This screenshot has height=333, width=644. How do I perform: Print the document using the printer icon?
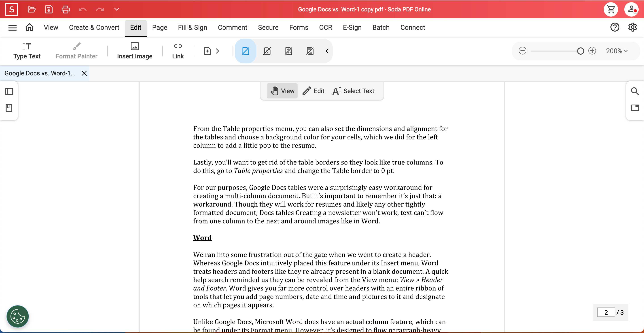tap(66, 9)
